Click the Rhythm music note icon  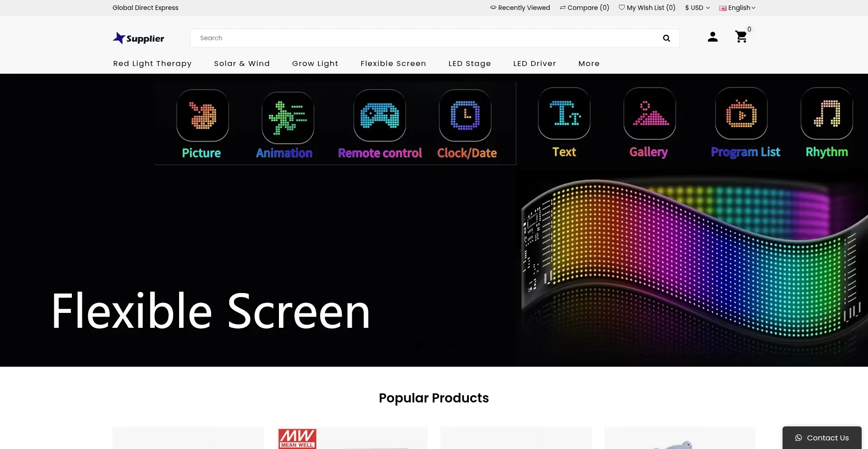826,113
